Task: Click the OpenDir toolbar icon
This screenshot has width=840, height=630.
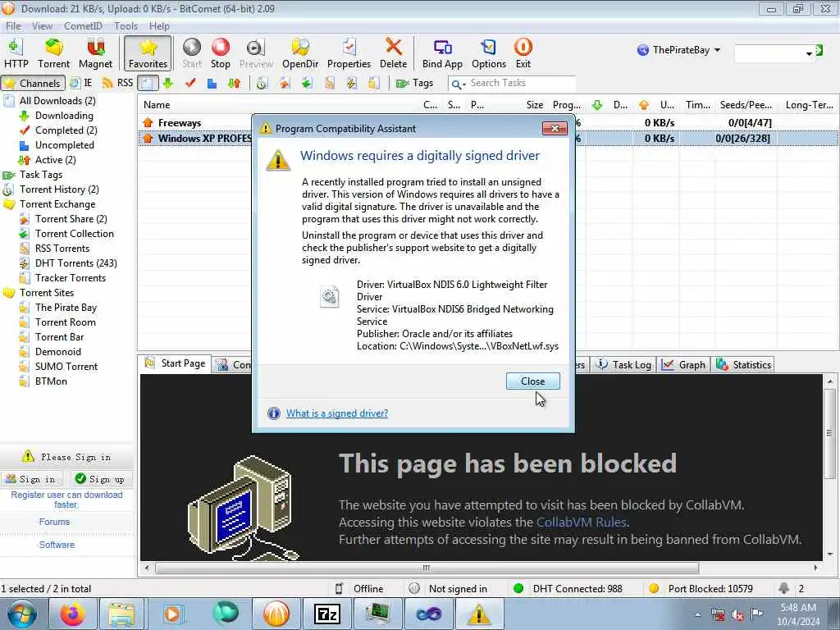Action: [x=300, y=53]
